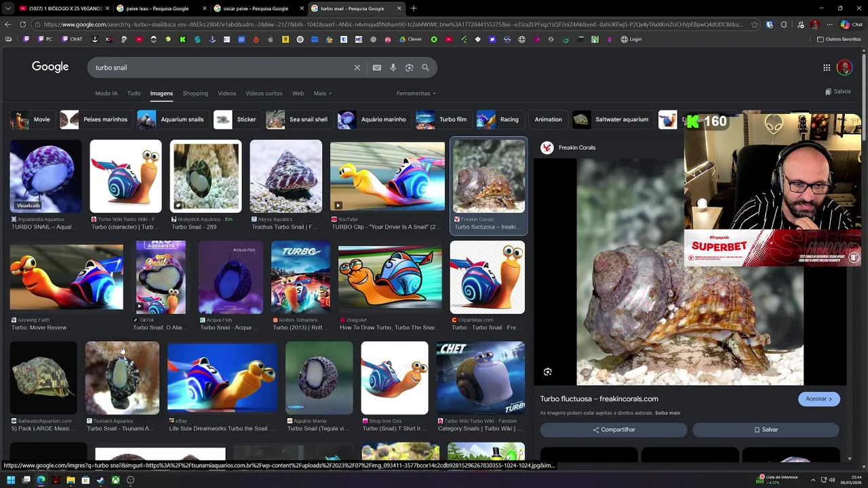Open the Windows Start menu
This screenshot has height=488, width=868.
(11, 480)
